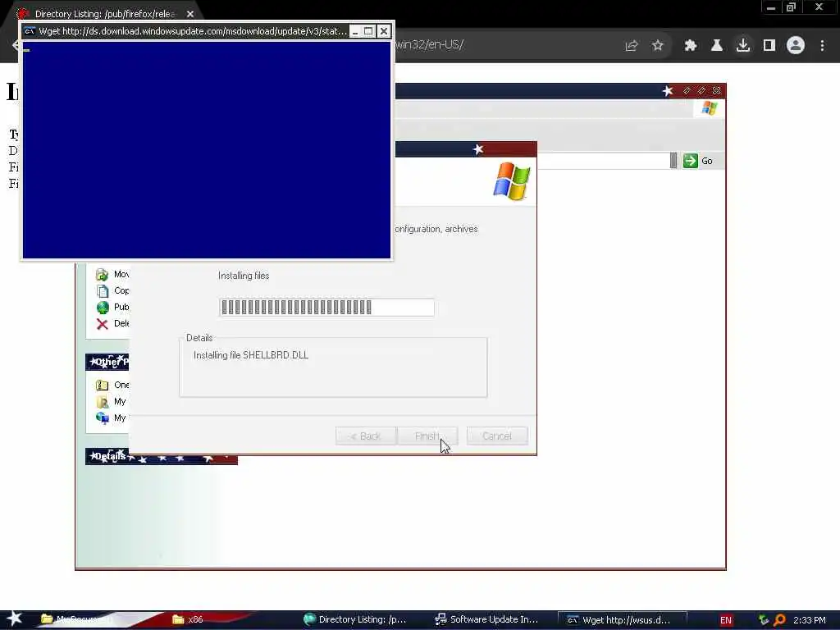This screenshot has width=840, height=630.
Task: Bookmark this page with the star icon
Action: click(x=658, y=46)
